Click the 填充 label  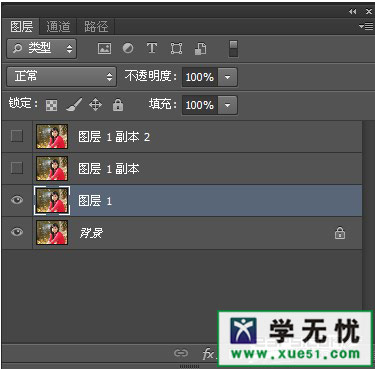[163, 104]
